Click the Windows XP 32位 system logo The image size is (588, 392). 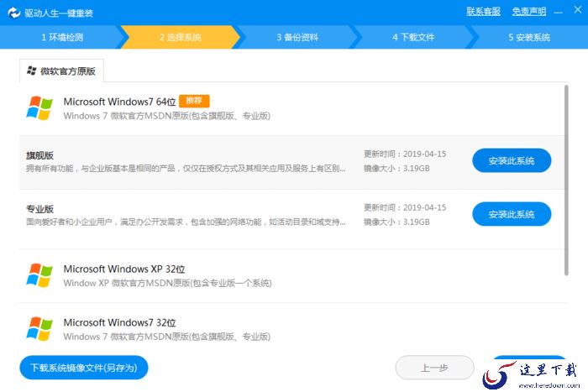point(39,275)
